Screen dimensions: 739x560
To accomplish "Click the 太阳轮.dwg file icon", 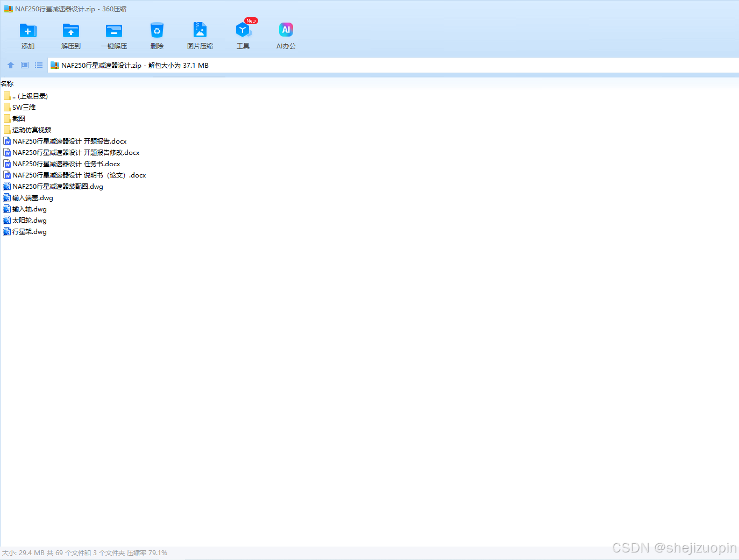I will [x=7, y=220].
